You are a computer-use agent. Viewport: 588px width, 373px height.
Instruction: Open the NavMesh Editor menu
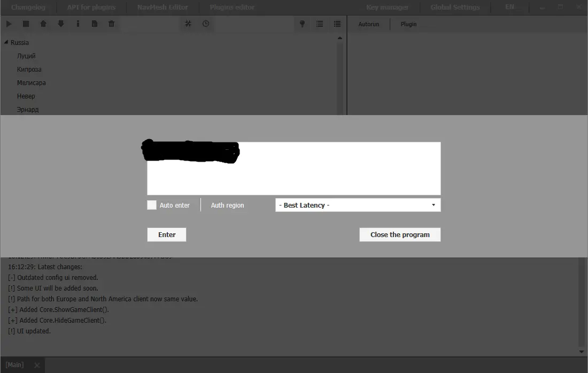pyautogui.click(x=163, y=7)
